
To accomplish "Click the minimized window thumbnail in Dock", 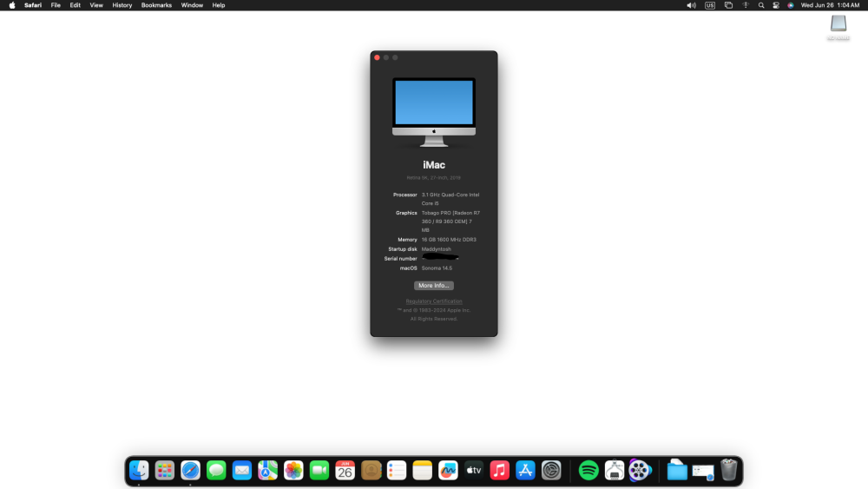I will point(703,472).
